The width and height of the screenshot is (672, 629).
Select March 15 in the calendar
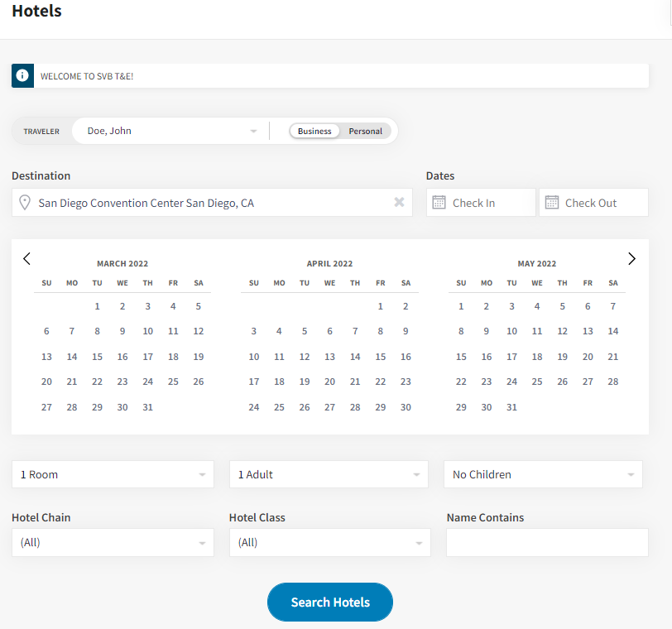(97, 357)
